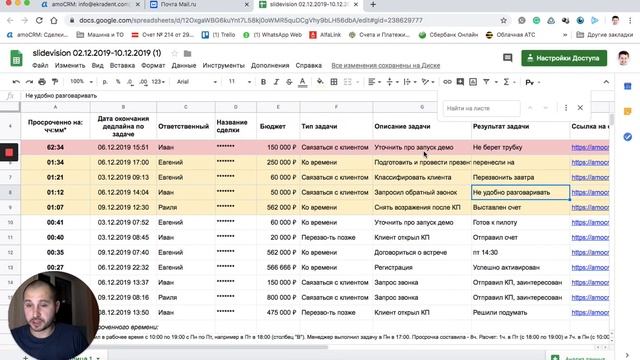
Task: Open the functions sigma menu
Action: pyautogui.click(x=506, y=82)
